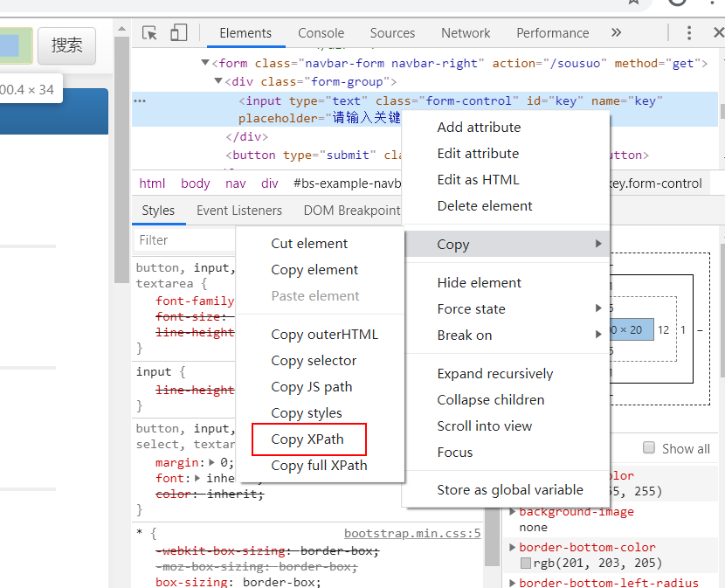
Task: Select Scroll into view
Action: (485, 426)
